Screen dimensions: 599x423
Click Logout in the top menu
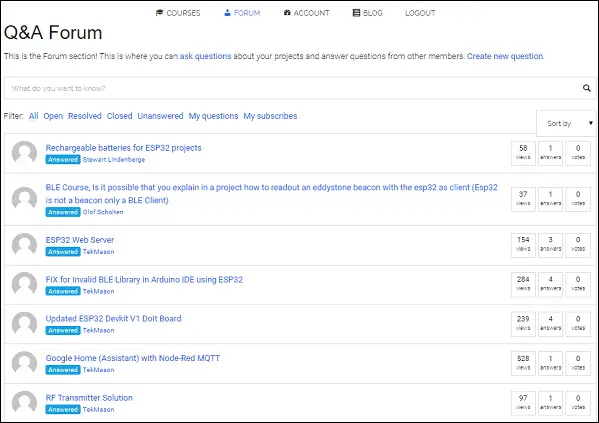420,13
